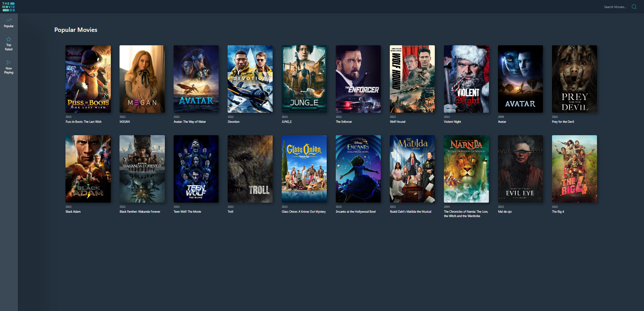Click the 2023 year label above JUNG_E
The image size is (644, 311).
(284, 117)
